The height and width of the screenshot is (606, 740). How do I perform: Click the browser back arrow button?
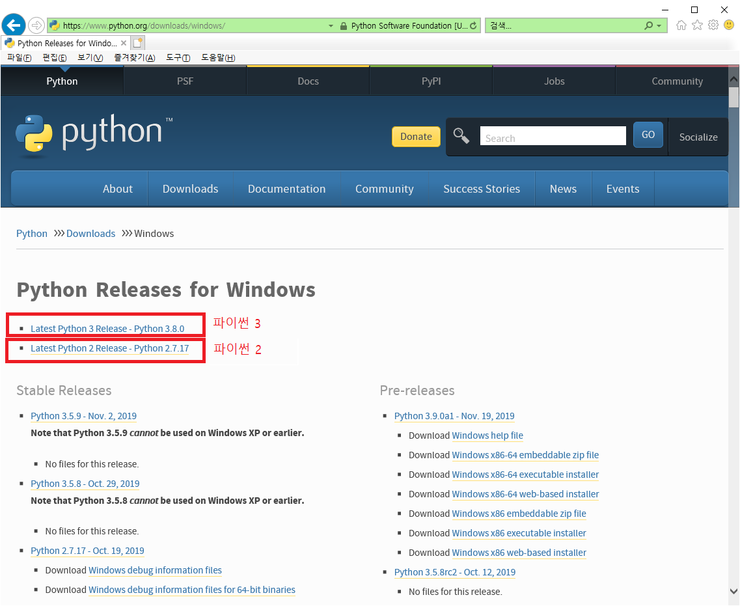click(14, 25)
